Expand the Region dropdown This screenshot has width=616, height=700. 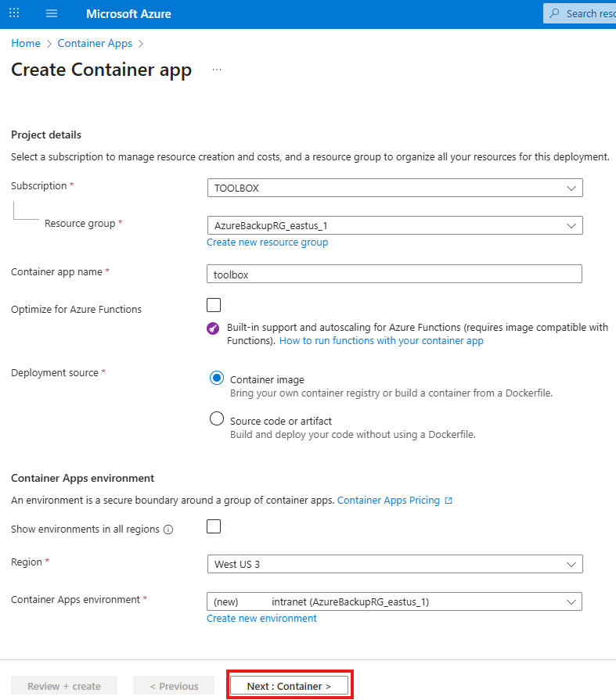tap(394, 564)
